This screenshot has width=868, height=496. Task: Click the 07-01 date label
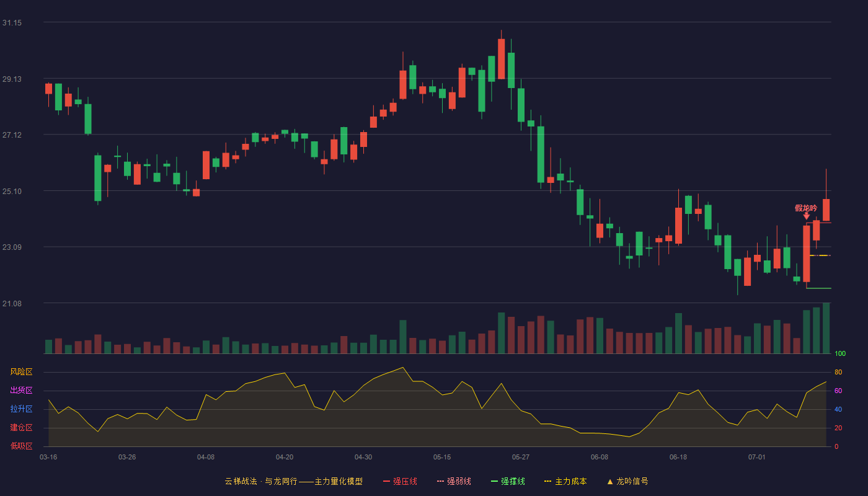757,457
